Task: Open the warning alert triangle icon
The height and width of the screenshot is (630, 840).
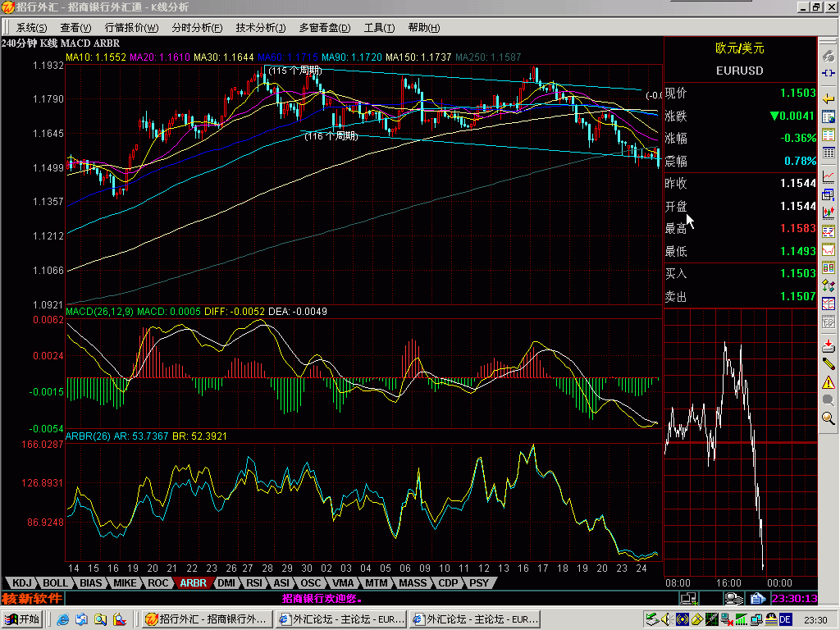Action: [829, 382]
